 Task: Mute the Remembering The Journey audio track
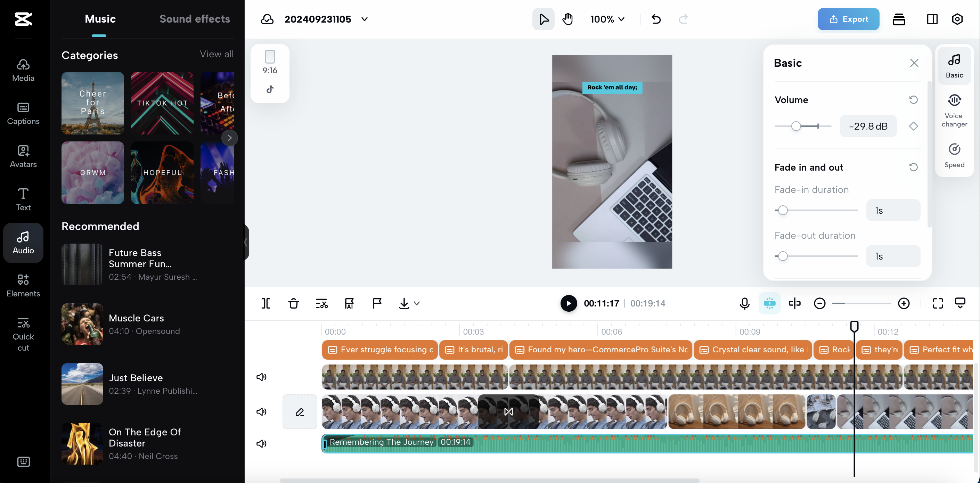click(261, 443)
